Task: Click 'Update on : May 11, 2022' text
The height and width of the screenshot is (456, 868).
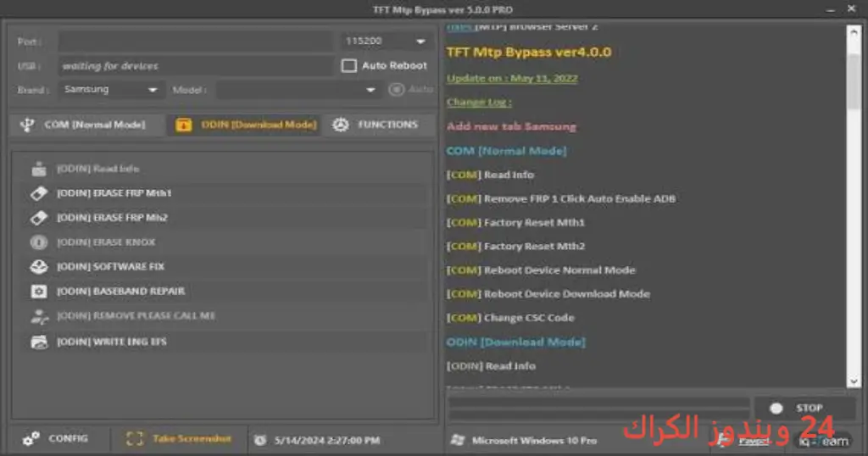Action: coord(512,79)
